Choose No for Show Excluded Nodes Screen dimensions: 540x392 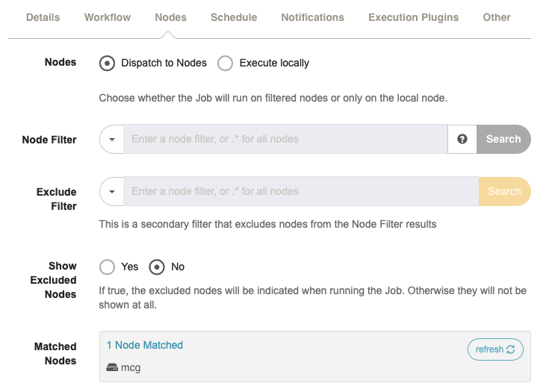coord(157,267)
